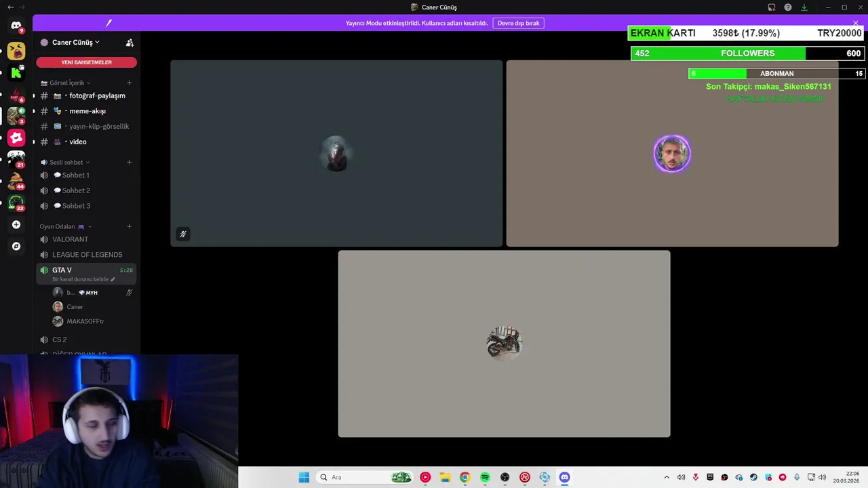The height and width of the screenshot is (488, 868).
Task: Collapse the Oyun Odaları category
Action: (x=66, y=226)
